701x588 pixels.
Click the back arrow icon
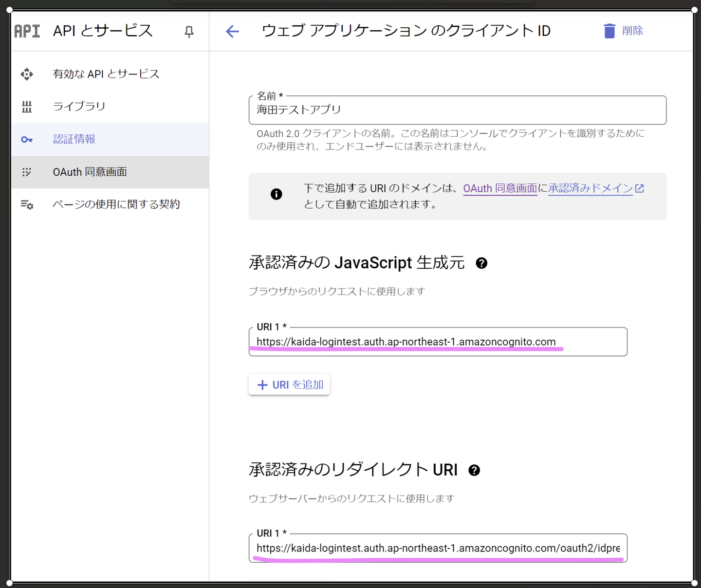coord(232,32)
